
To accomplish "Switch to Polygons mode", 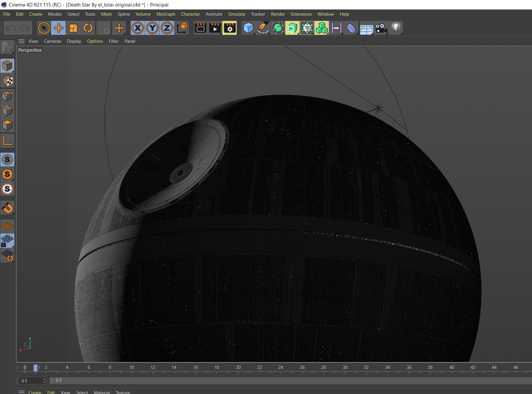I will pyautogui.click(x=7, y=125).
